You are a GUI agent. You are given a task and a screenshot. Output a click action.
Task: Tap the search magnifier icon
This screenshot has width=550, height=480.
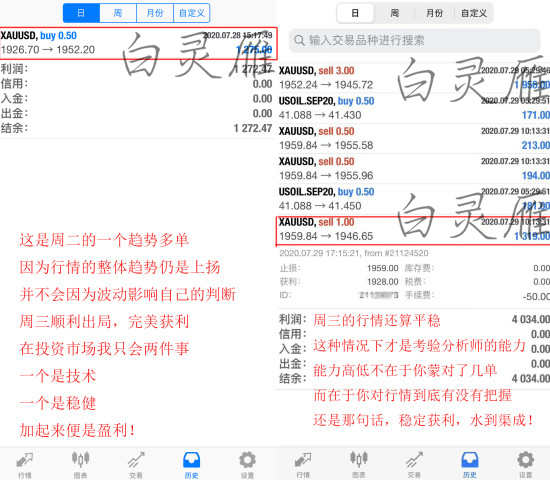click(x=299, y=40)
